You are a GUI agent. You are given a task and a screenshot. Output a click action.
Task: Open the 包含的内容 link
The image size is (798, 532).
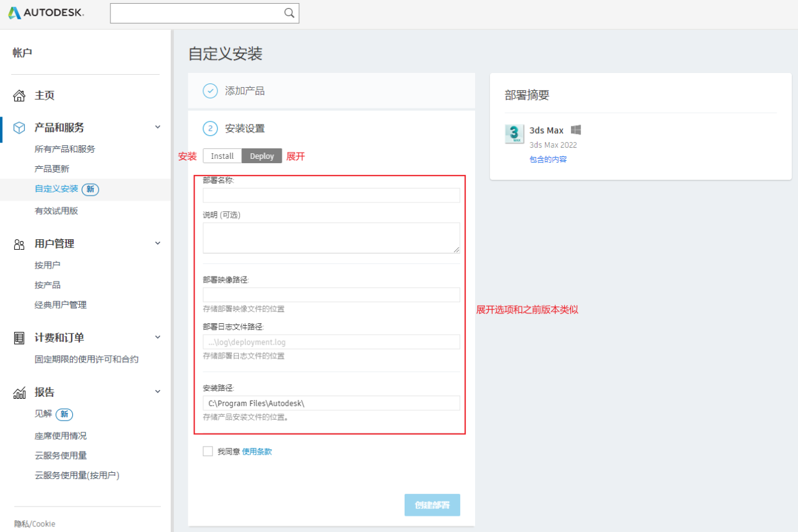pos(548,159)
